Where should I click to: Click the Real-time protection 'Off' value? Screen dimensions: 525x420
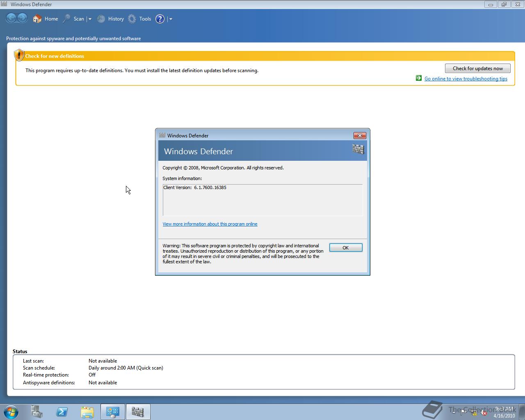(x=92, y=375)
